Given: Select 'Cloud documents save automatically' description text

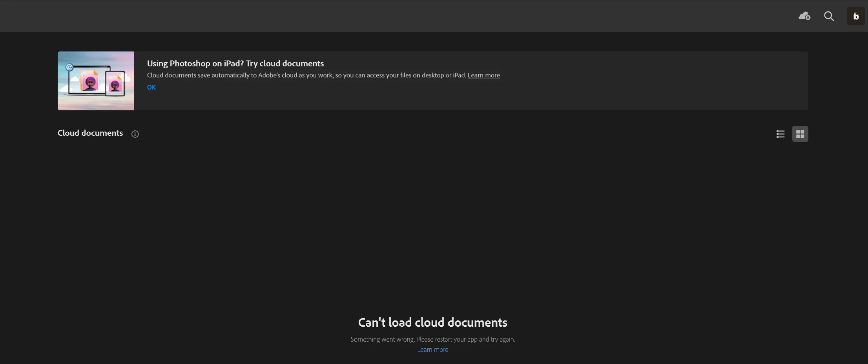Looking at the screenshot, I should pos(306,75).
